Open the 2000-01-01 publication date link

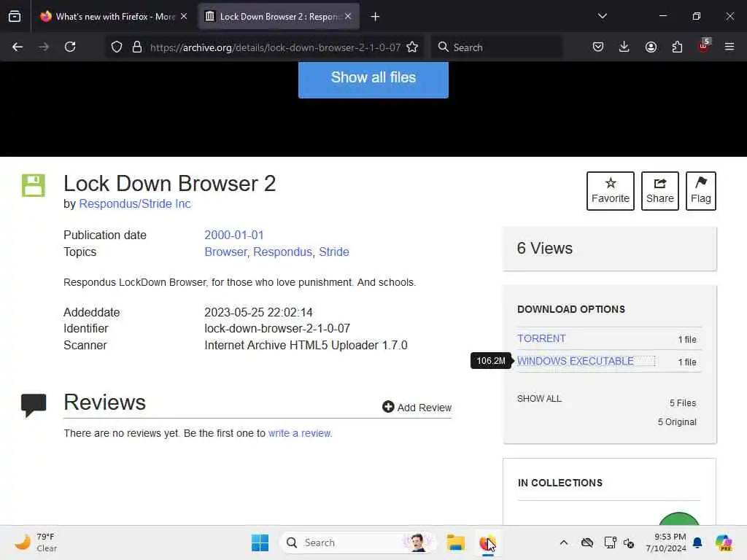234,236
